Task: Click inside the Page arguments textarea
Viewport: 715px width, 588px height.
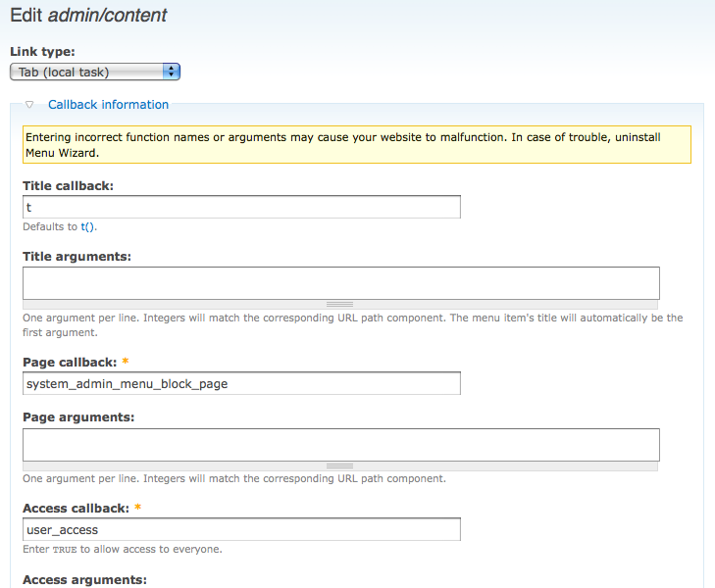Action: 340,444
